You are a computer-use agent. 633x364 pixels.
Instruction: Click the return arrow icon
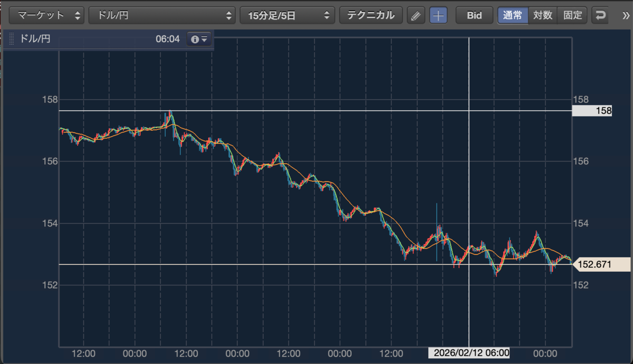tap(600, 15)
